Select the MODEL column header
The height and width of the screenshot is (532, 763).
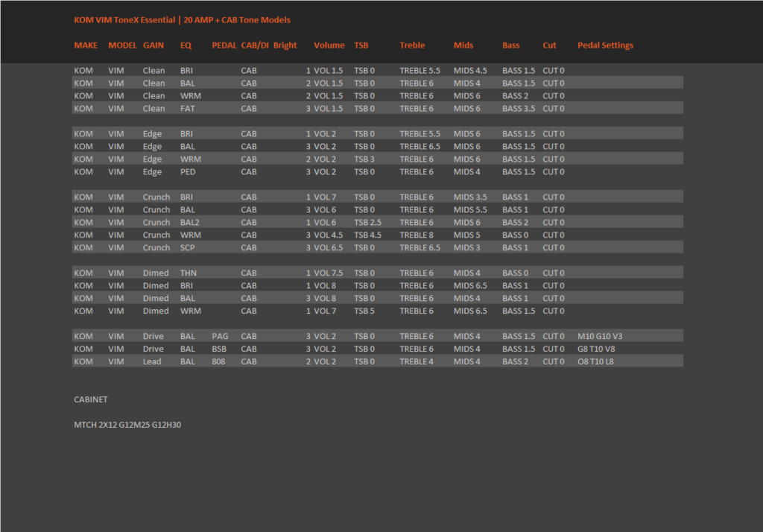point(122,45)
